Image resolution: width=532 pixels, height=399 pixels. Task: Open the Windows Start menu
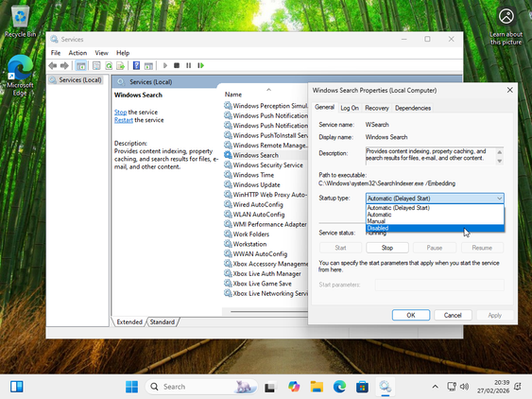point(131,387)
